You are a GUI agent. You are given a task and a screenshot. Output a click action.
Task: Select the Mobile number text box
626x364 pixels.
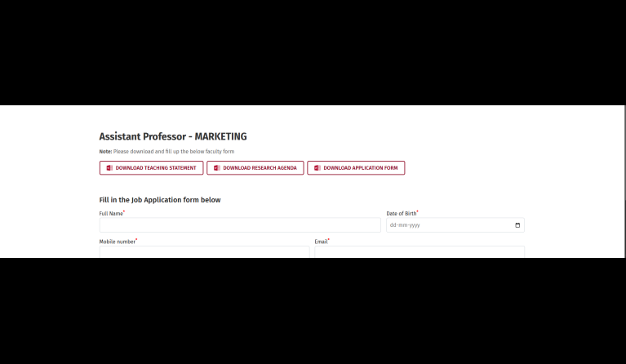point(204,252)
